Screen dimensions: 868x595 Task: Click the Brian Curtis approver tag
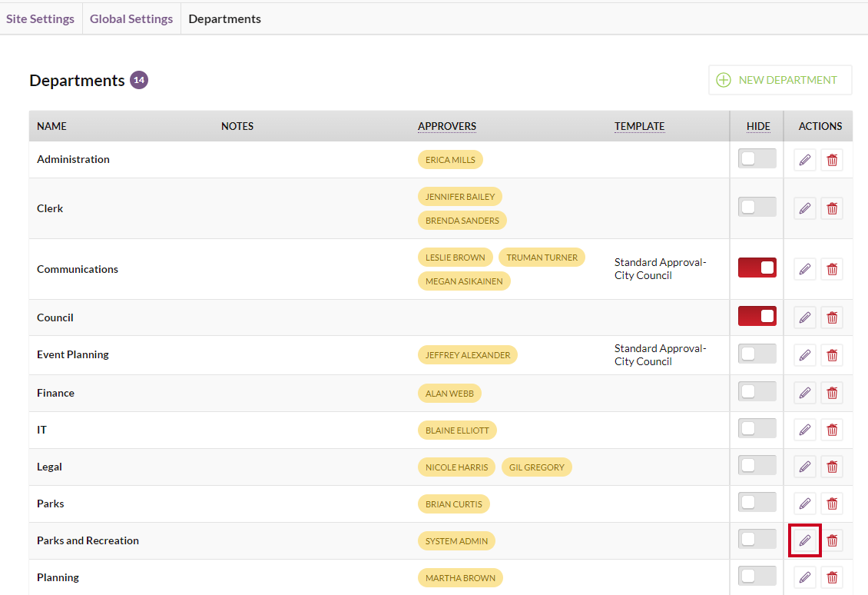click(453, 504)
